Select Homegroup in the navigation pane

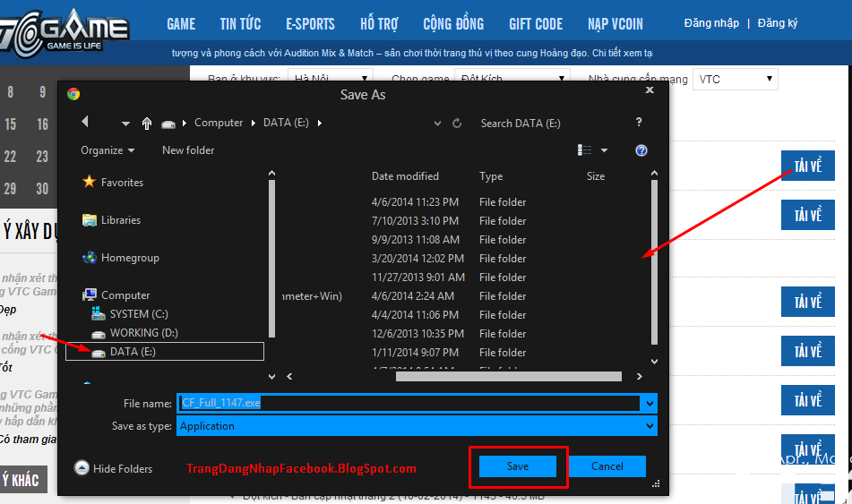tap(130, 258)
